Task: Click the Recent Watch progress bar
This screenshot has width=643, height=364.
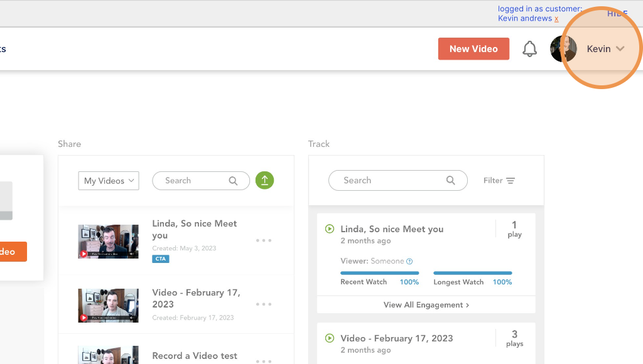Action: point(380,273)
